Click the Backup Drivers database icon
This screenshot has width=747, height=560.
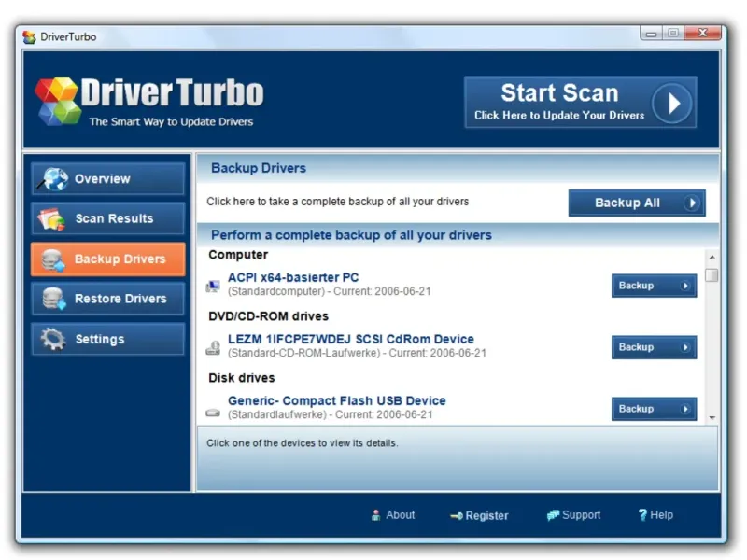pyautogui.click(x=52, y=259)
